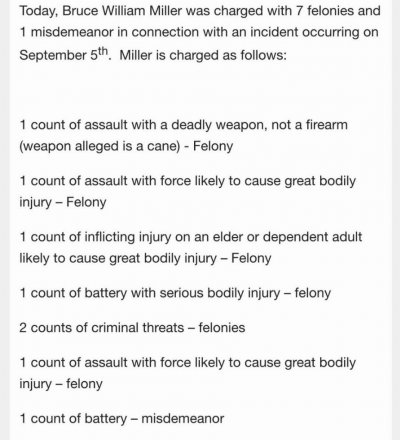The width and height of the screenshot is (400, 440).
Task: Click the '7 felonies' text in intro
Action: [326, 11]
